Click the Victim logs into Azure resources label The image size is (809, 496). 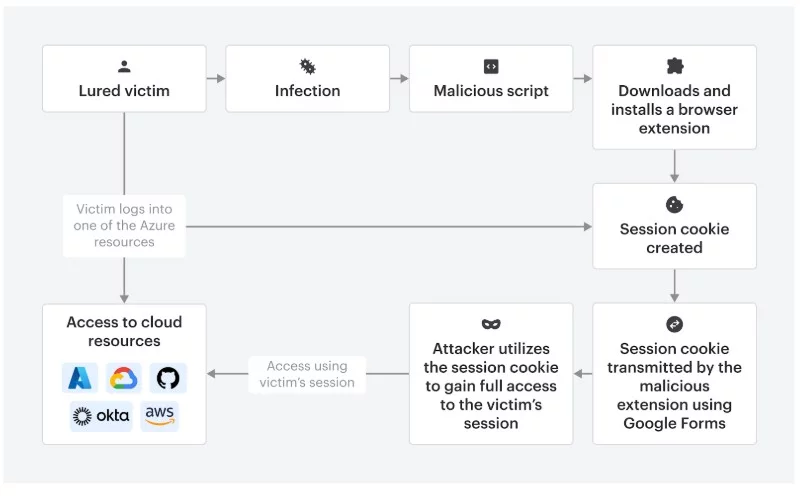(125, 225)
